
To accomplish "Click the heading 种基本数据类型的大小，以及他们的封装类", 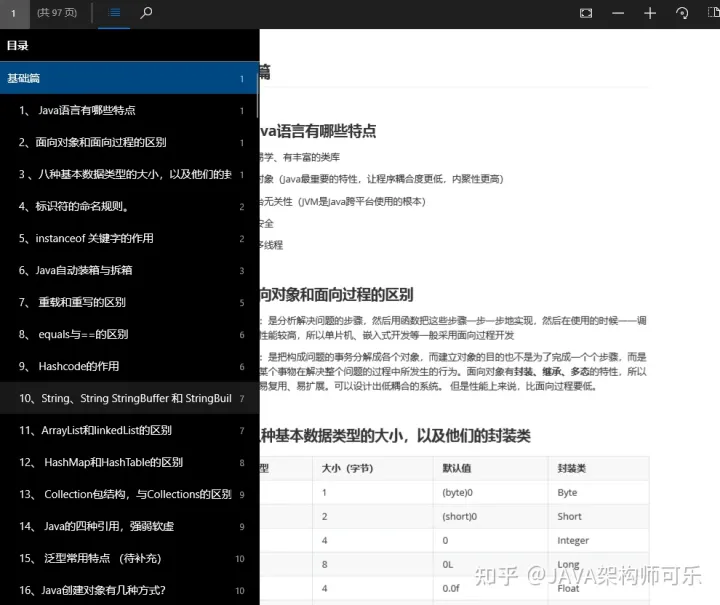I will click(x=395, y=436).
